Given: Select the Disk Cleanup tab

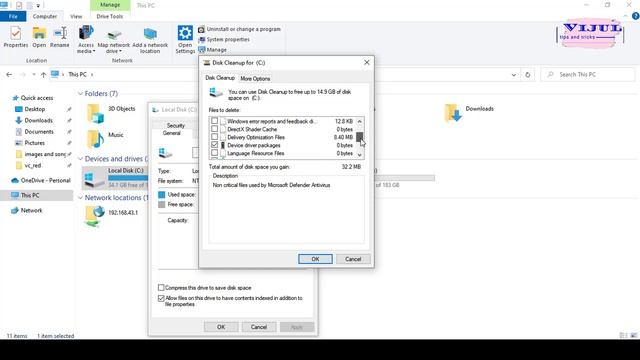Looking at the screenshot, I should [x=220, y=78].
